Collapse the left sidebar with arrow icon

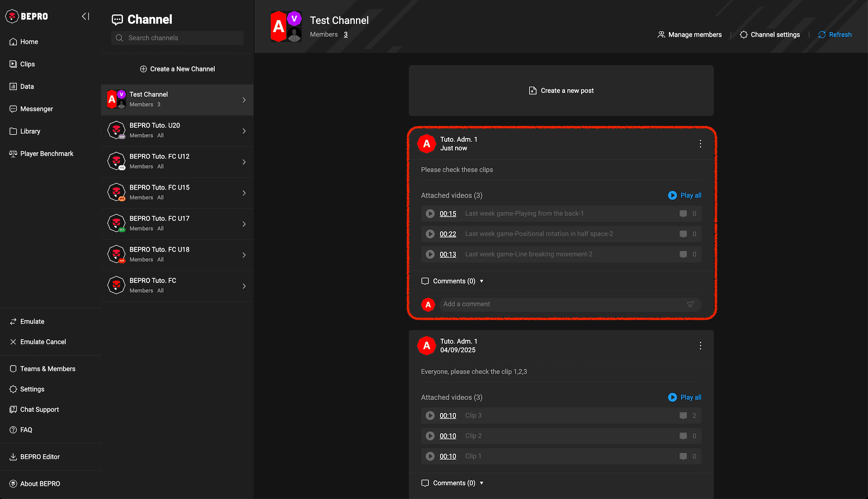pos(85,16)
